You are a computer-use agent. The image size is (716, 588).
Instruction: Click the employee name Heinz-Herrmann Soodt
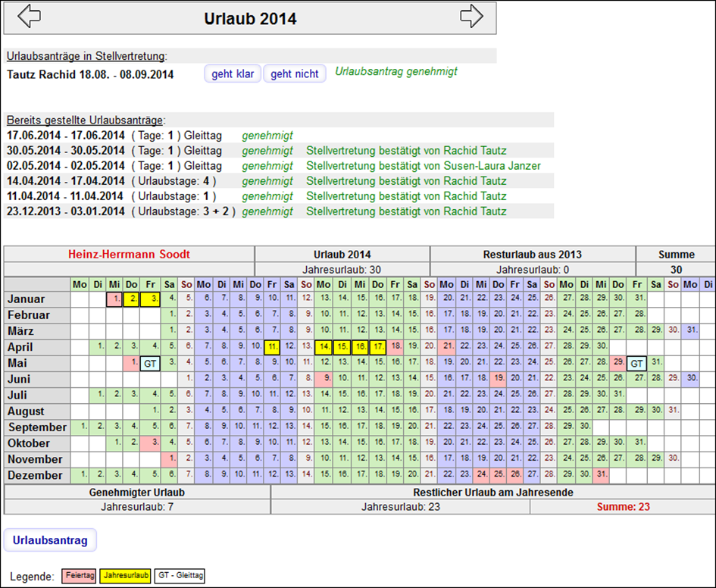pyautogui.click(x=129, y=255)
